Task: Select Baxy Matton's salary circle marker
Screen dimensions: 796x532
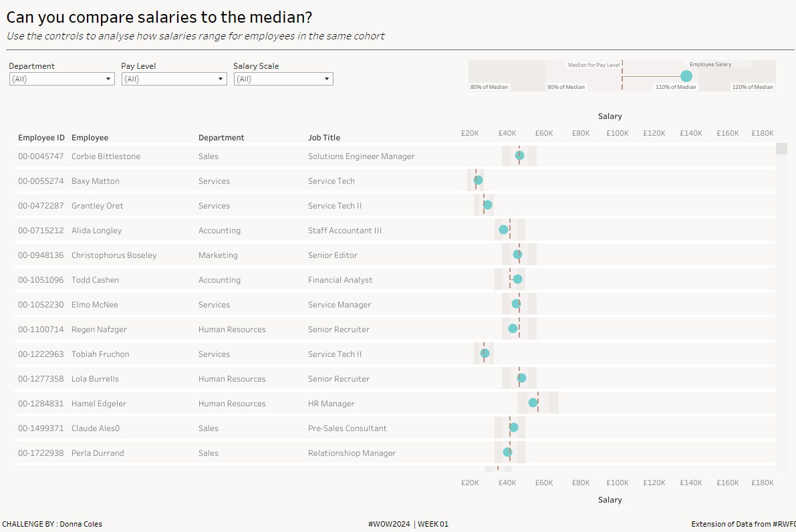Action: (478, 180)
